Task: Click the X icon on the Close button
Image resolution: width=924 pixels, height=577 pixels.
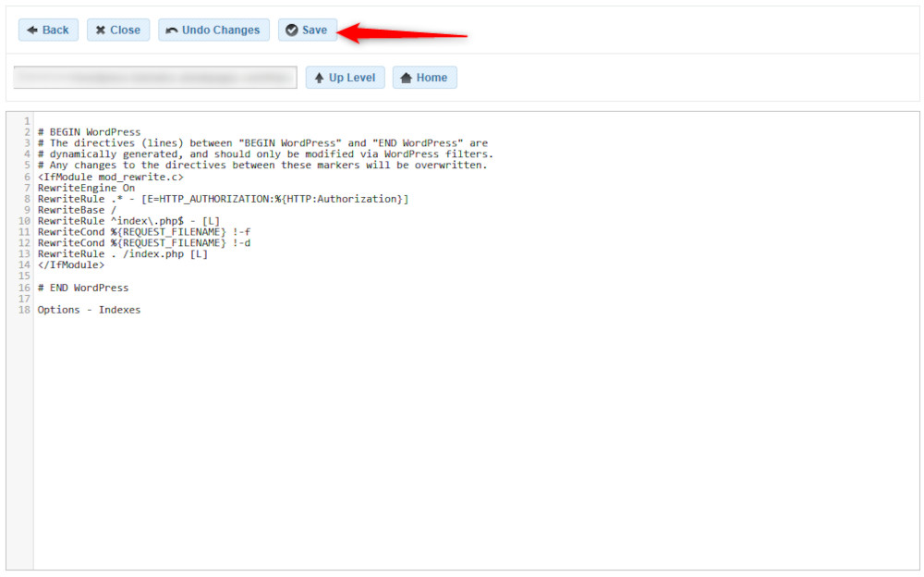Action: click(100, 29)
